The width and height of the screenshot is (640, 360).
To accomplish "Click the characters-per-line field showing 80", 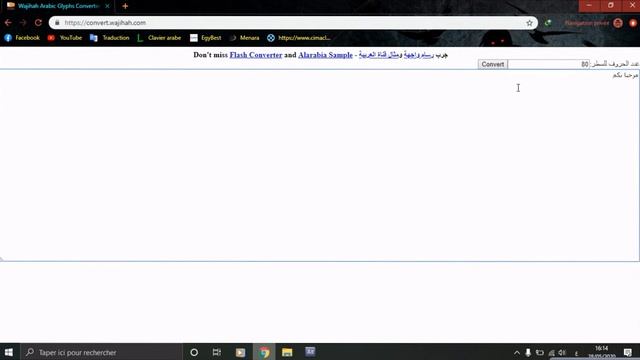I will click(549, 64).
